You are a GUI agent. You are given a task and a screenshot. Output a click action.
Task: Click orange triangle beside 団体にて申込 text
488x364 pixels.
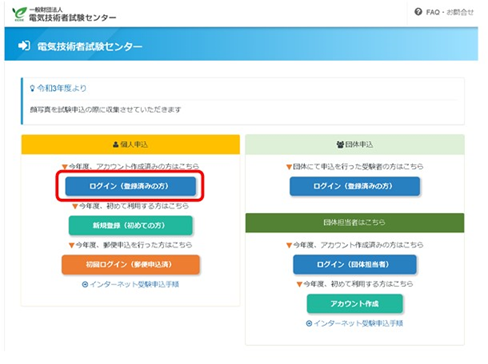[289, 167]
